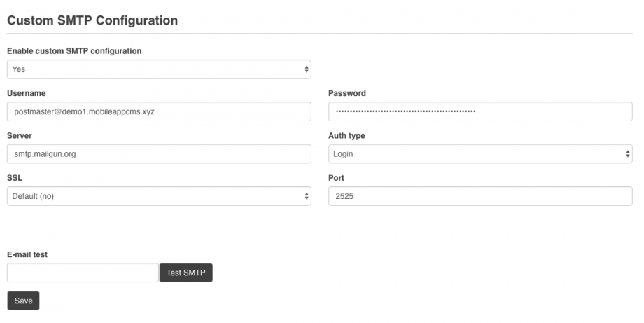The image size is (644, 323).
Task: Open the Enable custom SMTP configuration dropdown
Action: [x=158, y=69]
